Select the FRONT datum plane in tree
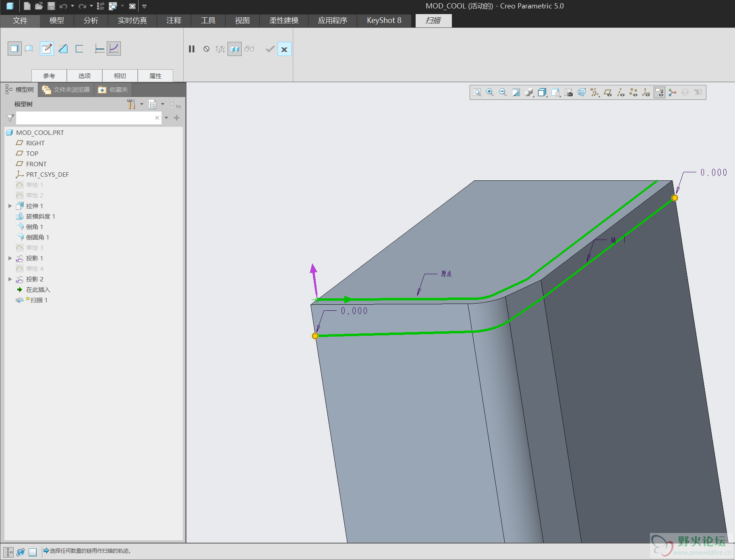 [31, 164]
